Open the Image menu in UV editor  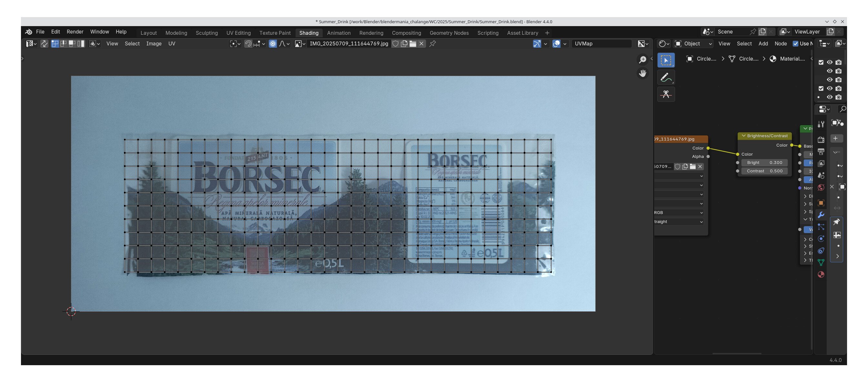click(x=154, y=44)
